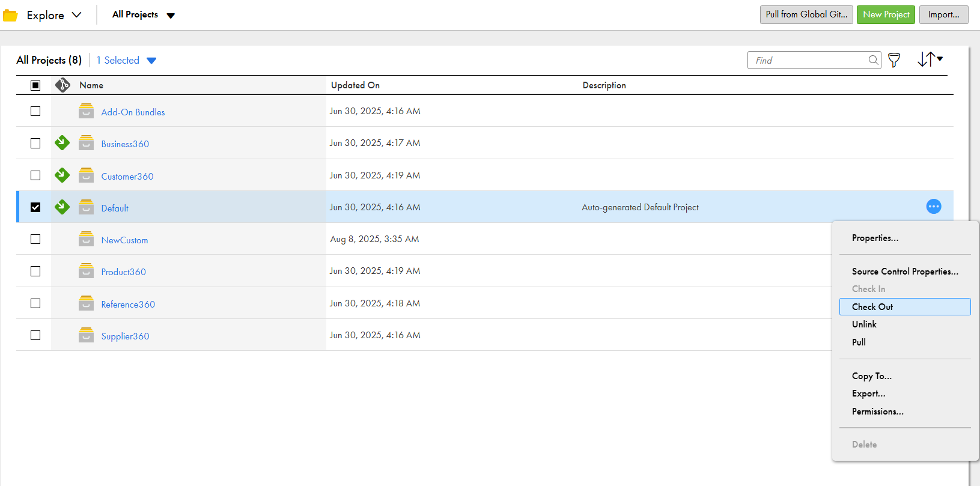Click the NewCustom project folder icon
The height and width of the screenshot is (486, 980).
tap(87, 239)
